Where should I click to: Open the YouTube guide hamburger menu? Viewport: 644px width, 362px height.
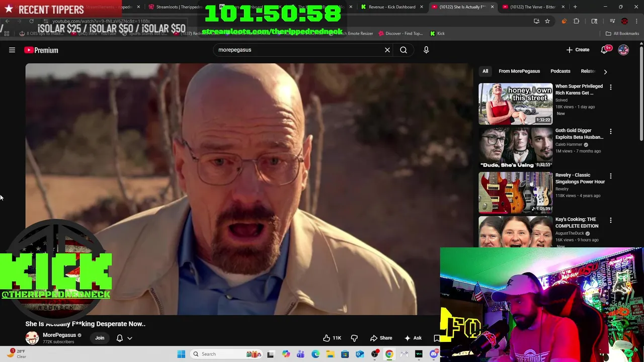[x=12, y=50]
